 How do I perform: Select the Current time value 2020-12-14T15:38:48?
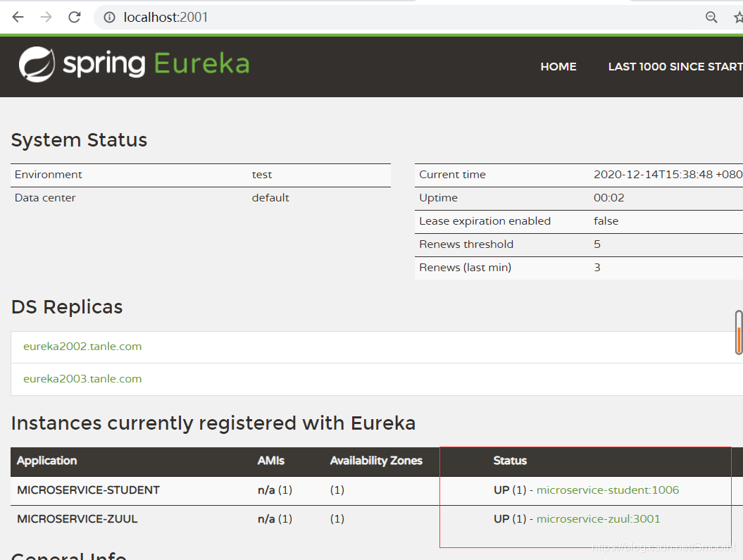click(x=653, y=175)
